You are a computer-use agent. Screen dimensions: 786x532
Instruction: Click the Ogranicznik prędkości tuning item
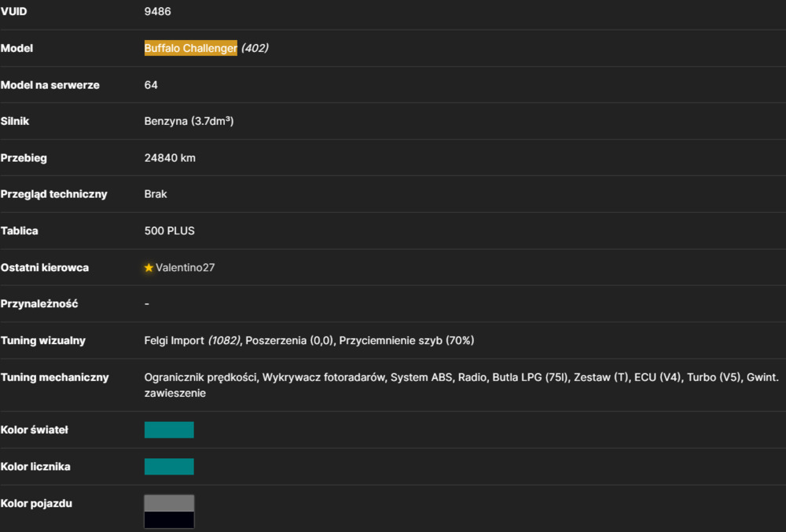click(200, 378)
